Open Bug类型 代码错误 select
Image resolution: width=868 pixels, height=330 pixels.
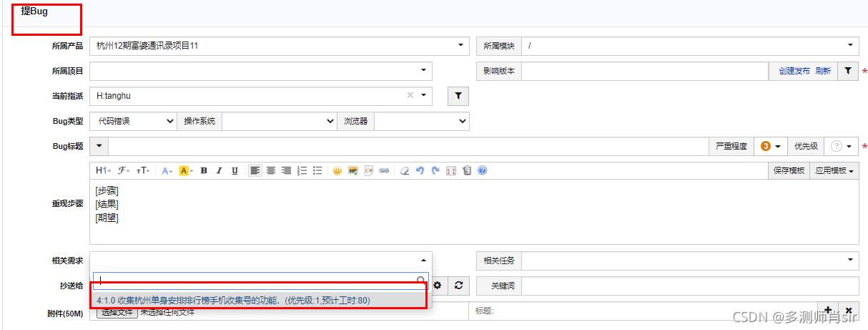pos(133,121)
